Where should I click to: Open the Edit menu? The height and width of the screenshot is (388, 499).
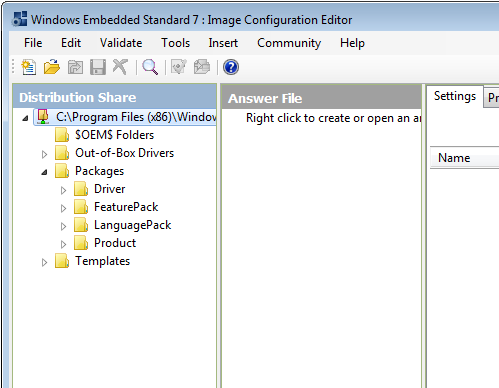(71, 43)
